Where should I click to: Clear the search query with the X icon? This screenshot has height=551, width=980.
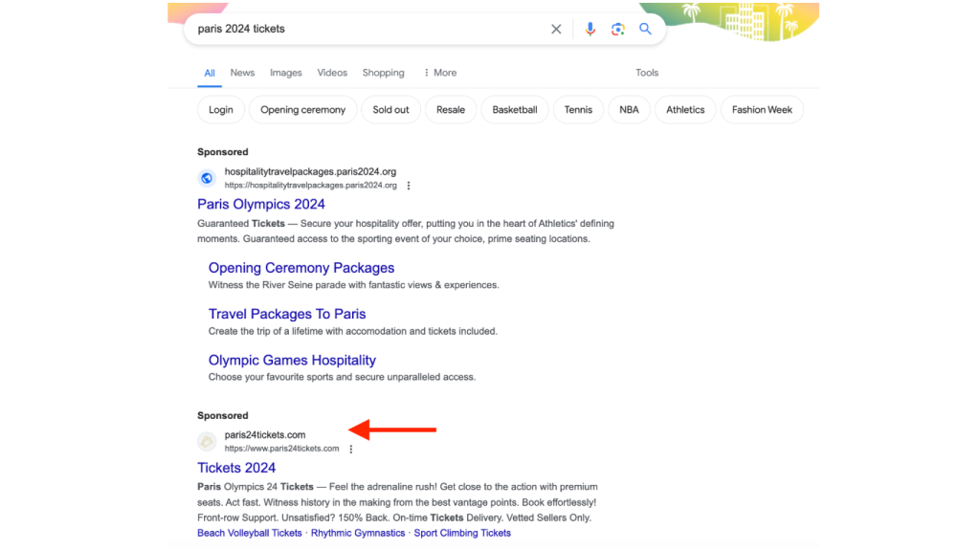(x=556, y=29)
